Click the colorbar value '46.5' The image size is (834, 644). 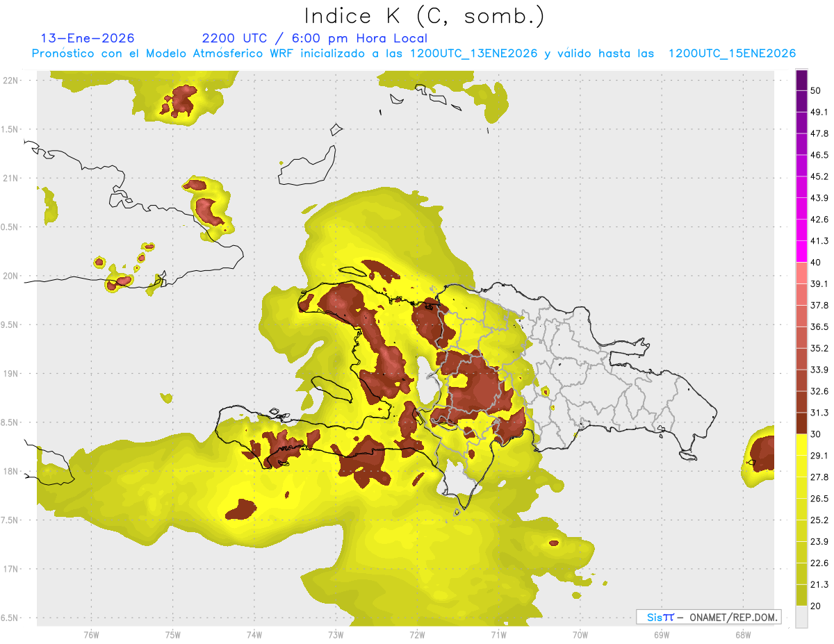(819, 155)
